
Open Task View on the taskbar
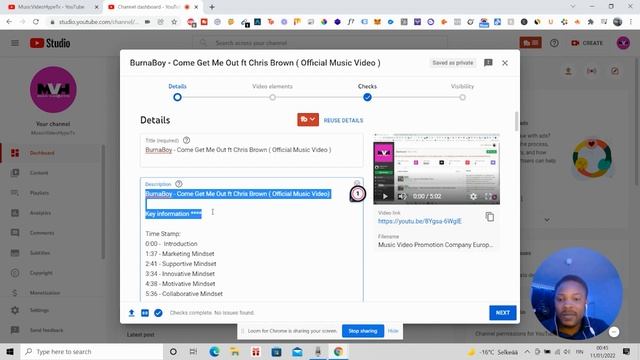[x=193, y=351]
